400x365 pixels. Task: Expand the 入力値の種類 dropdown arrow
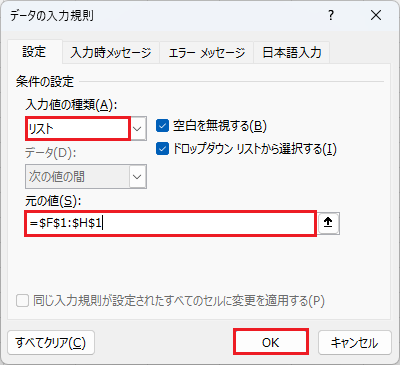point(138,128)
